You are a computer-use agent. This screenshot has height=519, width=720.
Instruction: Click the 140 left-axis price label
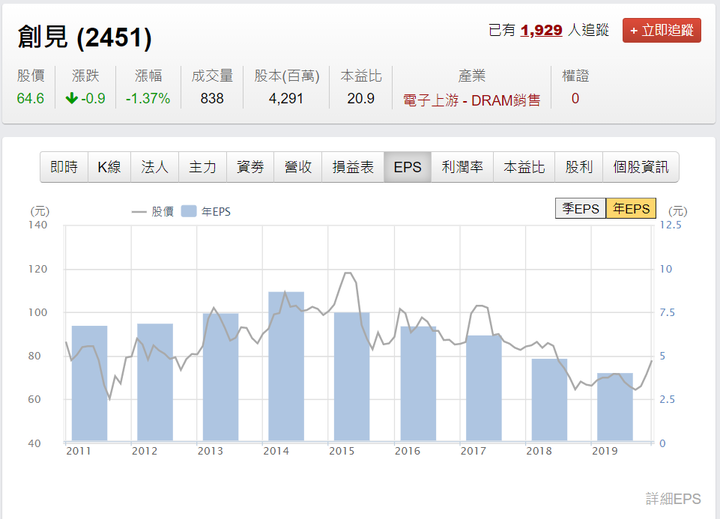point(38,225)
